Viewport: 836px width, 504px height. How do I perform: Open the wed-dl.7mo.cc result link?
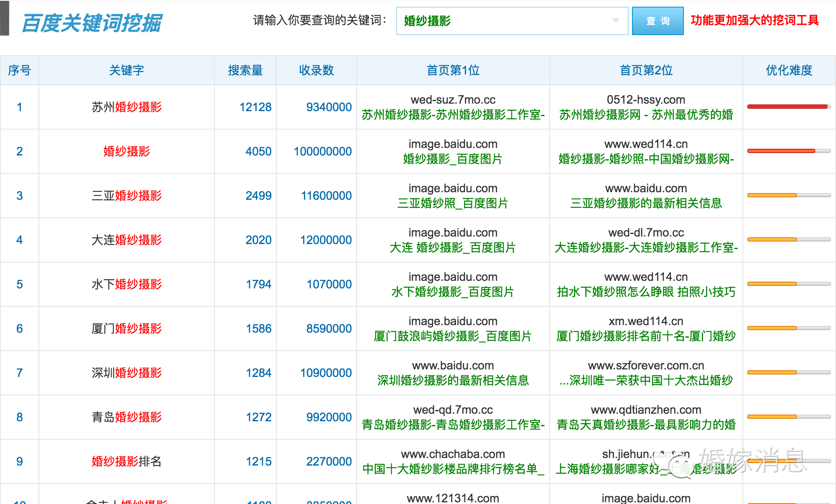(646, 232)
